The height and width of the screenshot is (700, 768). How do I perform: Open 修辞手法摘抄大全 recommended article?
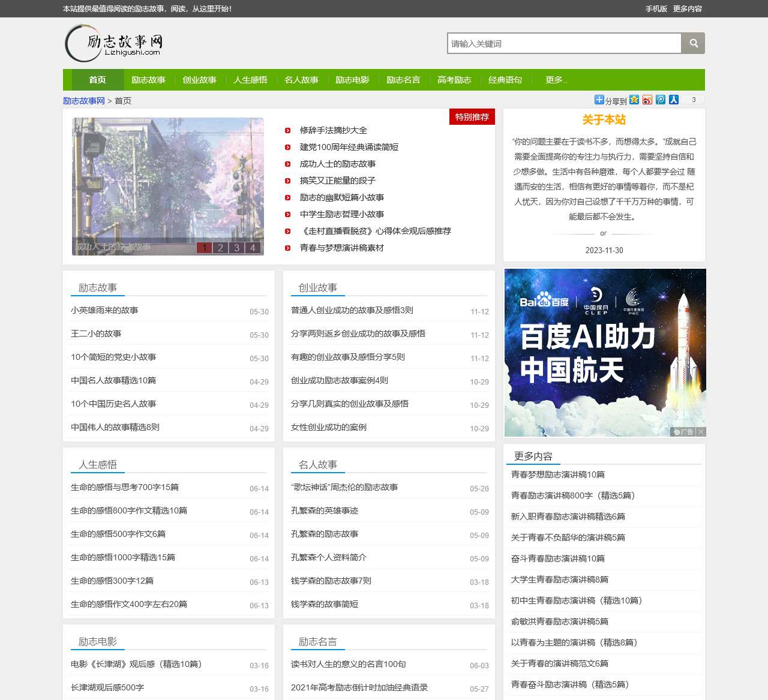click(334, 130)
